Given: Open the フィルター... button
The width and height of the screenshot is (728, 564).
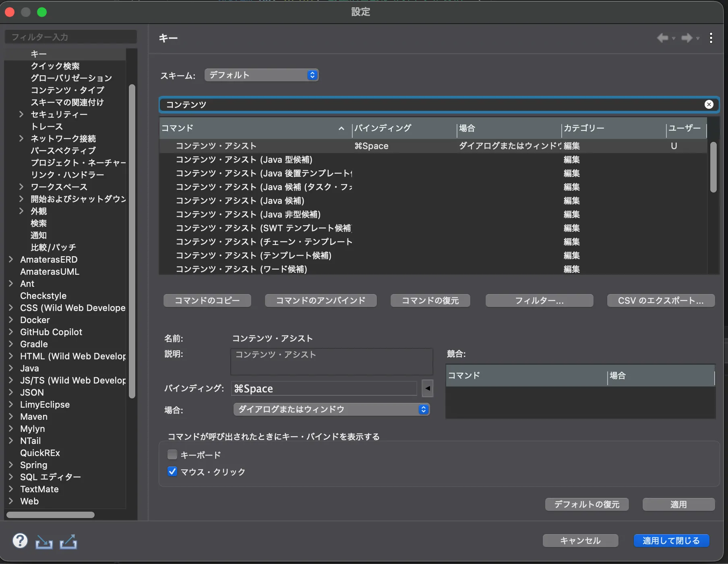Looking at the screenshot, I should pyautogui.click(x=539, y=301).
